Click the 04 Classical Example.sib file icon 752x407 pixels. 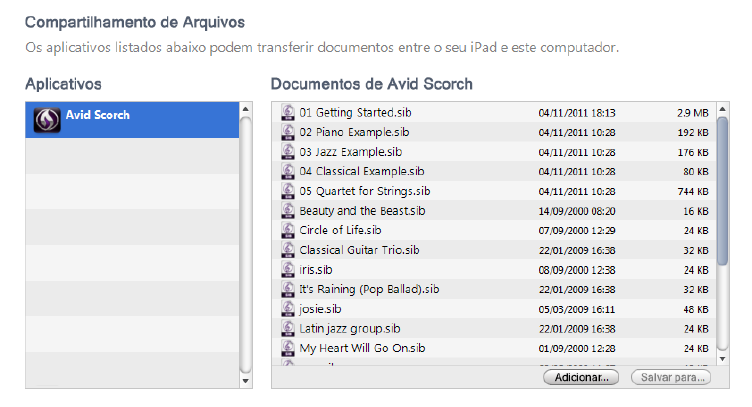[x=288, y=171]
